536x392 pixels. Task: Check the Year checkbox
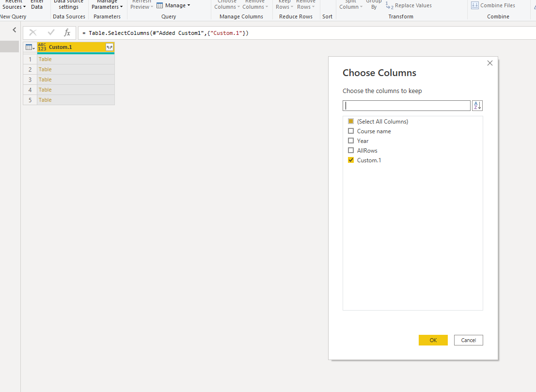point(351,141)
